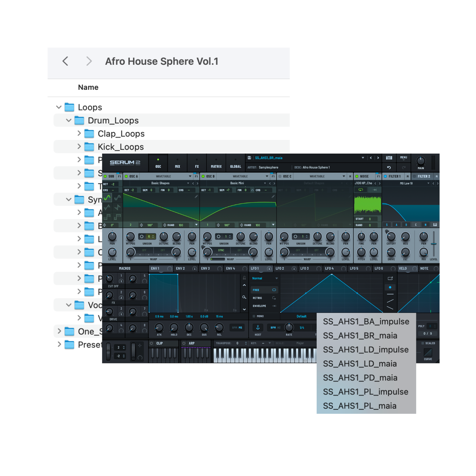Click the filter LEVEL slider
The height and width of the screenshot is (476, 476).
433,244
